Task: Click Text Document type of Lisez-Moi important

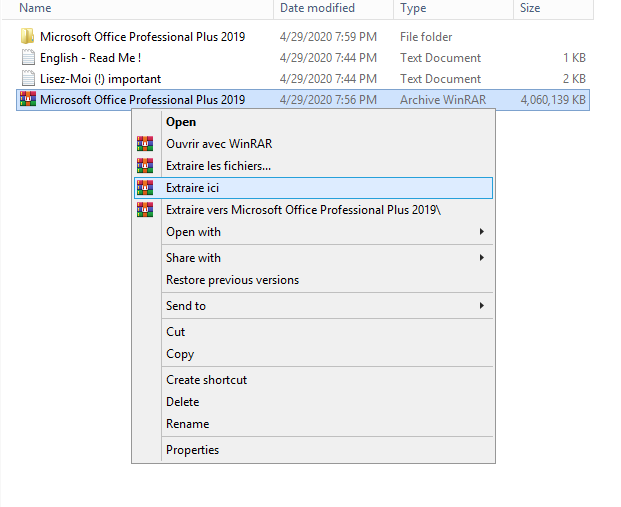Action: click(440, 79)
